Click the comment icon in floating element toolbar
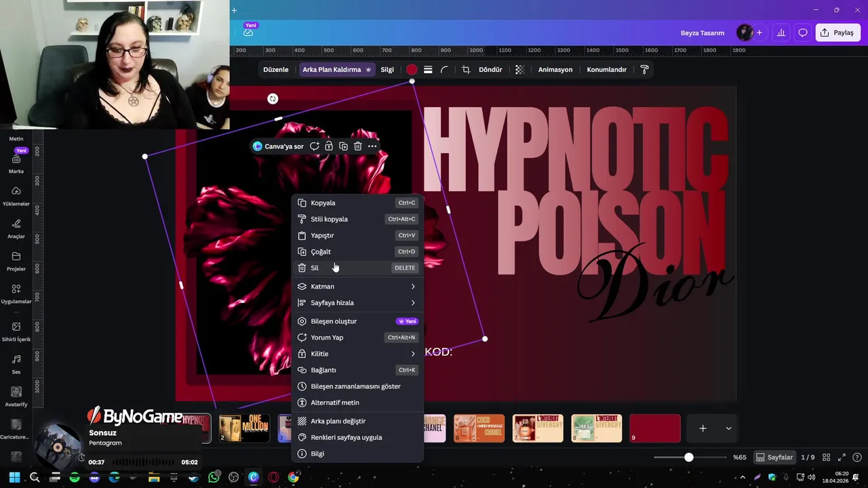Screen dimensions: 868x488 (x=315, y=146)
